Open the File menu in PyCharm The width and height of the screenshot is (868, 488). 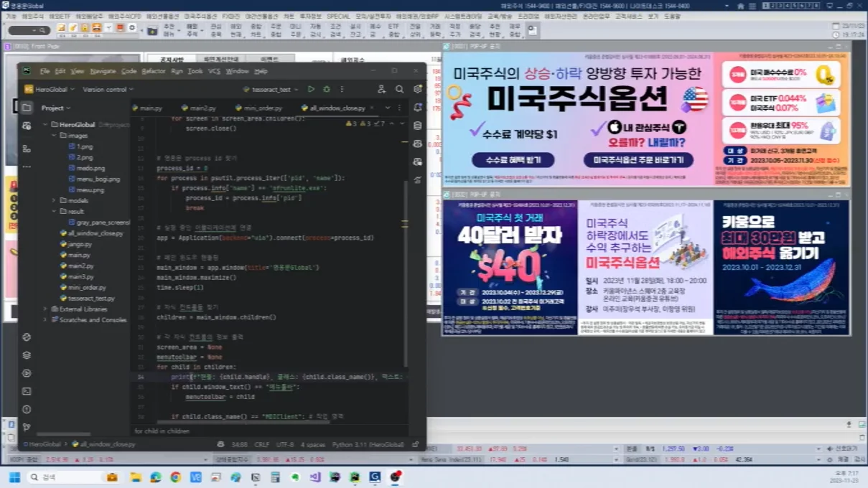point(45,71)
